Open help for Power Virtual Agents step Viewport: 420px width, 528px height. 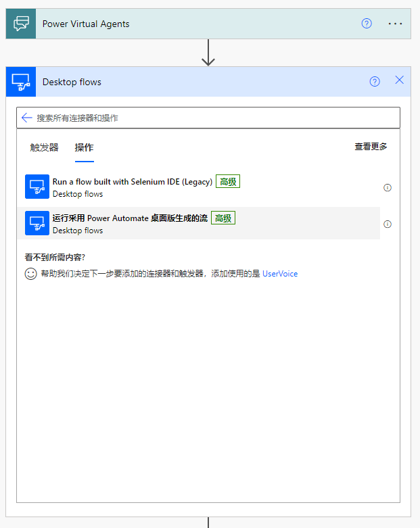367,24
